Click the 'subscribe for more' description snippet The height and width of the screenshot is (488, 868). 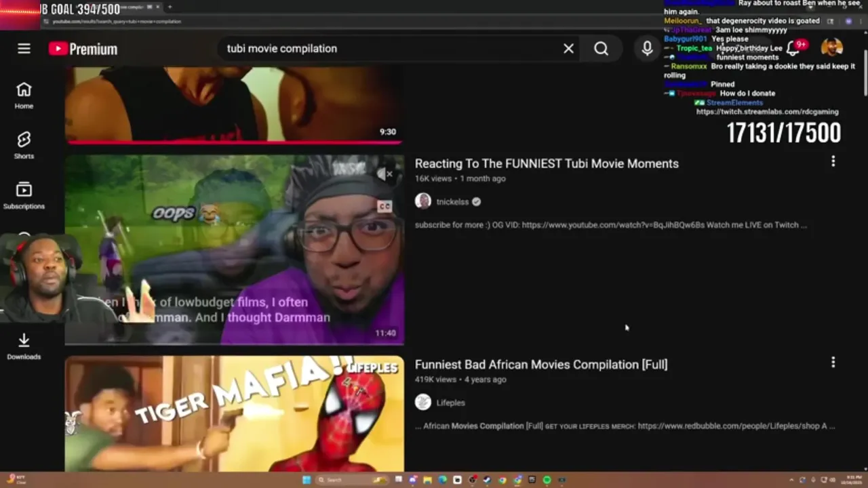point(610,225)
